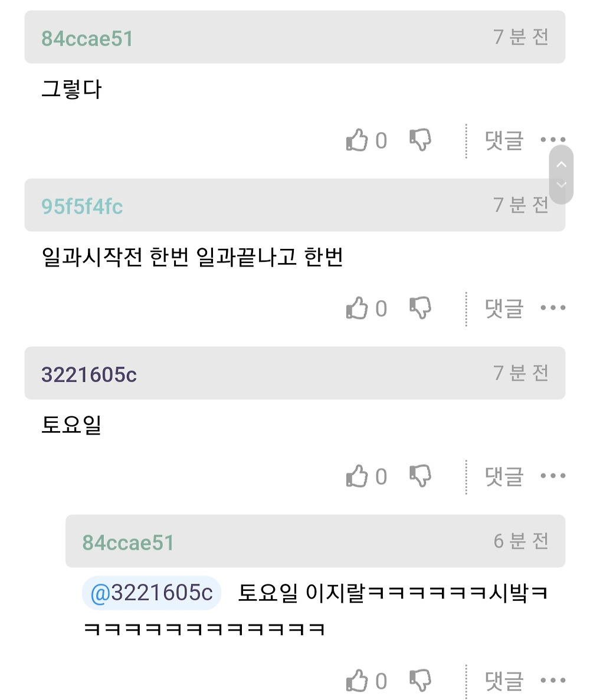Open more options for 일과시작전 comment
The height and width of the screenshot is (700, 590).
point(553,308)
